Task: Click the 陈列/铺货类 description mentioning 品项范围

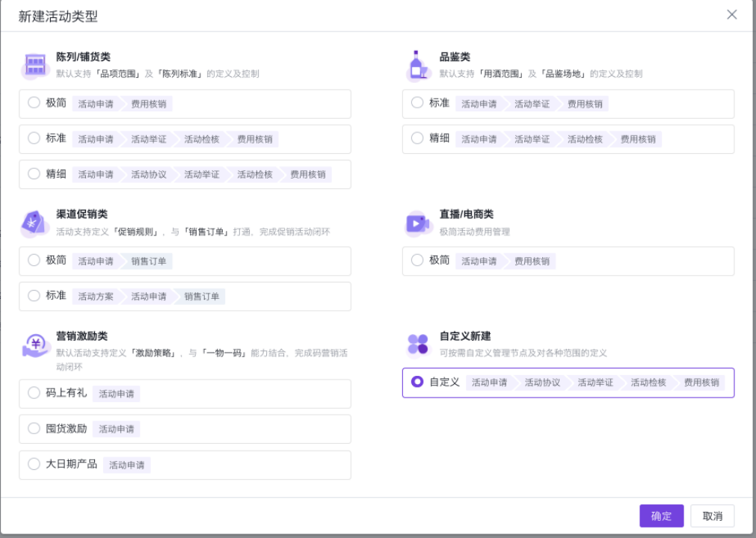Action: point(158,74)
